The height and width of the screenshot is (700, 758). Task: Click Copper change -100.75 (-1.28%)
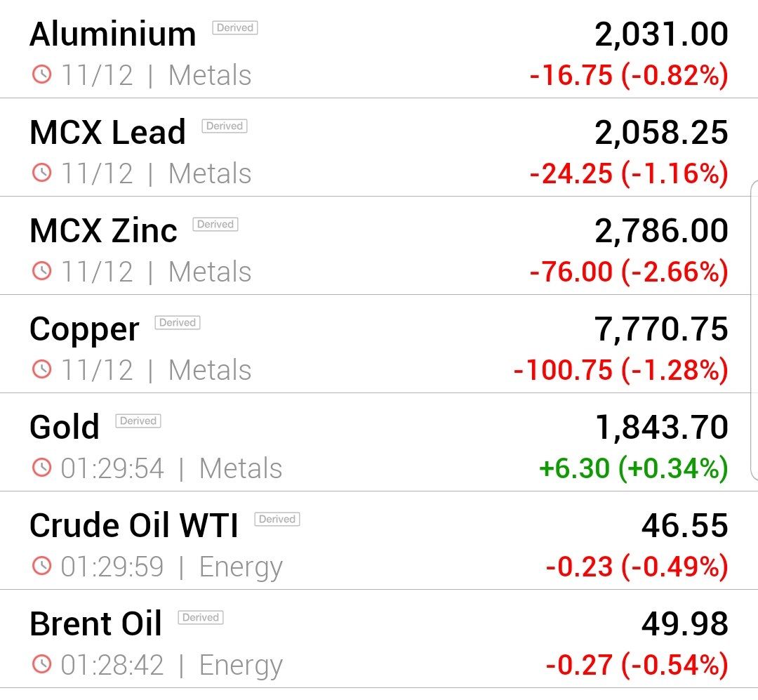(x=620, y=370)
